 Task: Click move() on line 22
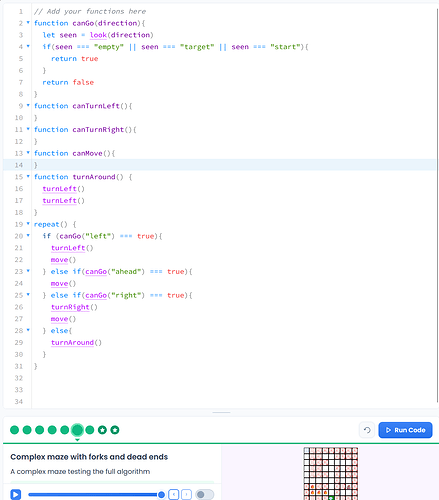64,260
